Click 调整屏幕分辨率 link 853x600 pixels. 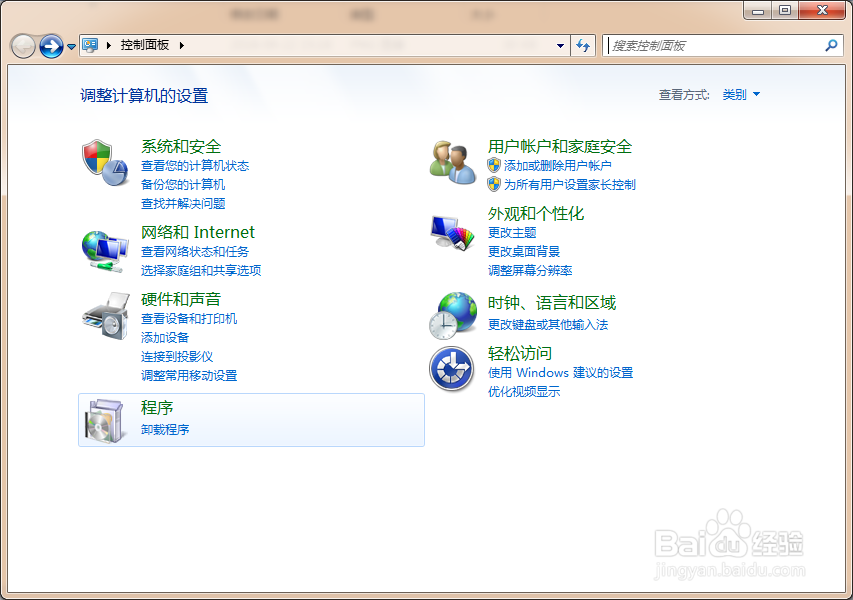pyautogui.click(x=529, y=271)
